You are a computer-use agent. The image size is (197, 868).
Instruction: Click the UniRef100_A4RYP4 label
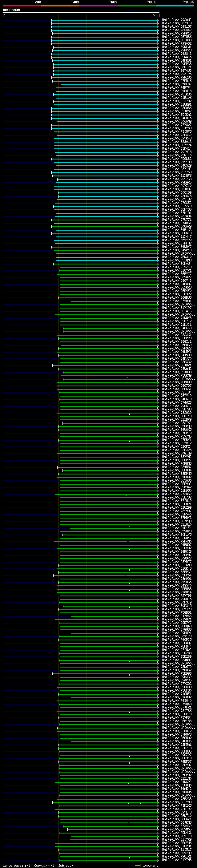click(x=177, y=88)
